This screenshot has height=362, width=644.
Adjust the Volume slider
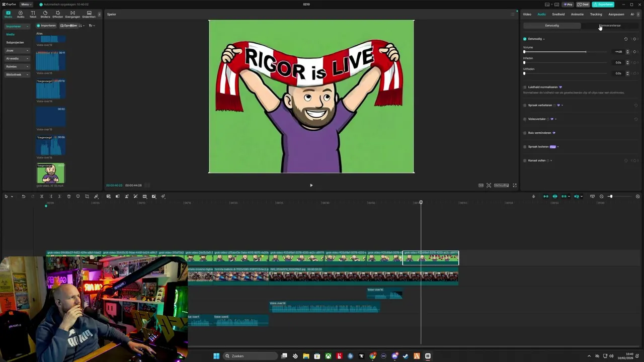point(565,52)
